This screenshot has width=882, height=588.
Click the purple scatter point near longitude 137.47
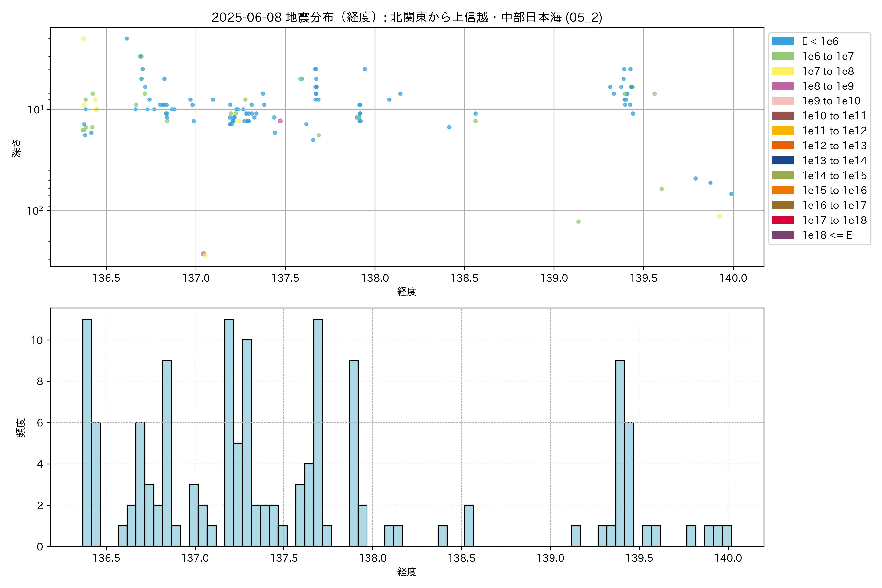[x=280, y=121]
